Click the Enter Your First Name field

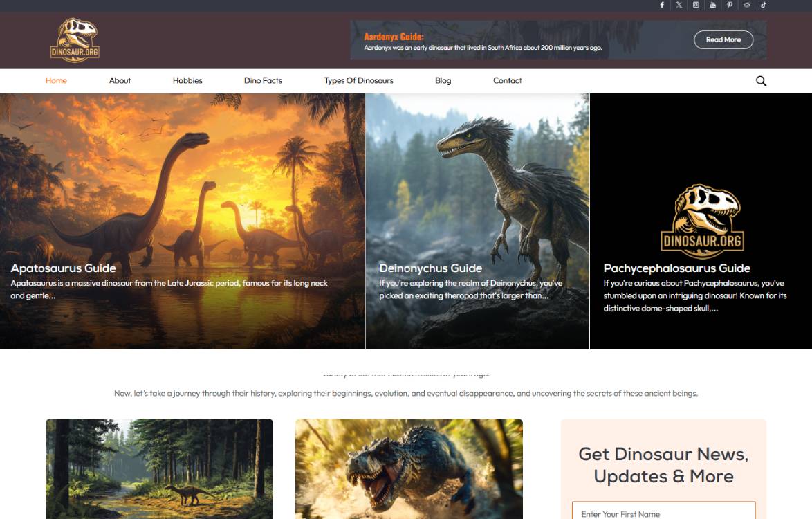tap(663, 513)
